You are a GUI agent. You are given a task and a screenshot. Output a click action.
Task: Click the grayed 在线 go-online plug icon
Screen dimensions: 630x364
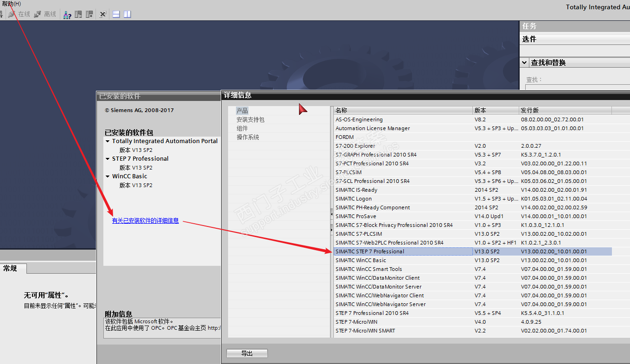point(12,14)
